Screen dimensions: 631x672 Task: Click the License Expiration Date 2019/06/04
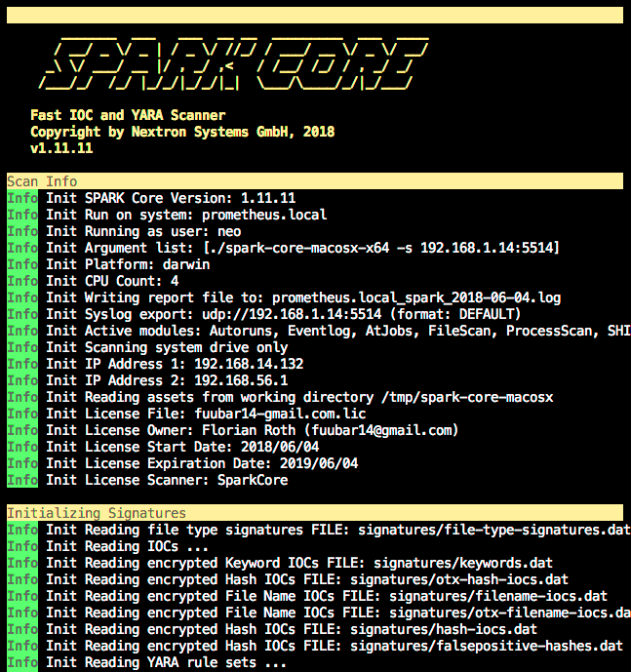point(317,463)
